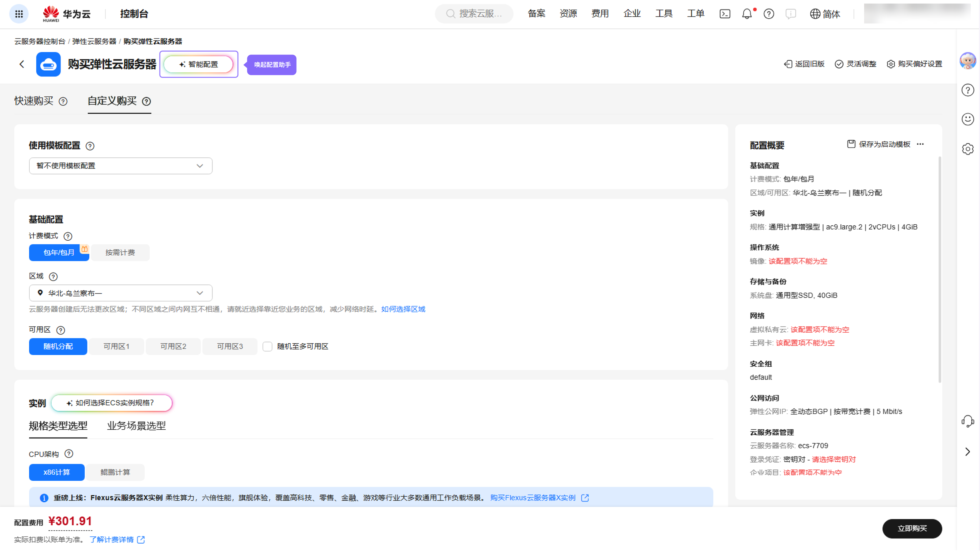Open the 业务场景选型 tab
This screenshot has width=980, height=551.
point(137,426)
